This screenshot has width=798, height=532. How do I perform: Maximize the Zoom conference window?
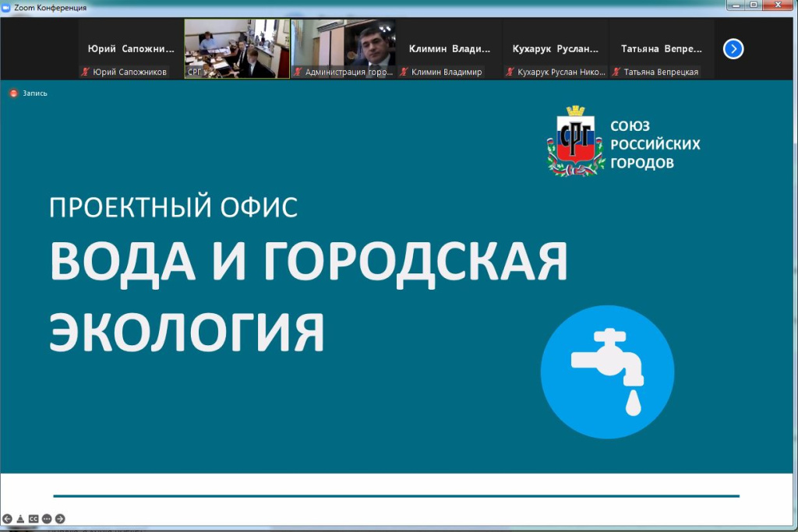[754, 5]
